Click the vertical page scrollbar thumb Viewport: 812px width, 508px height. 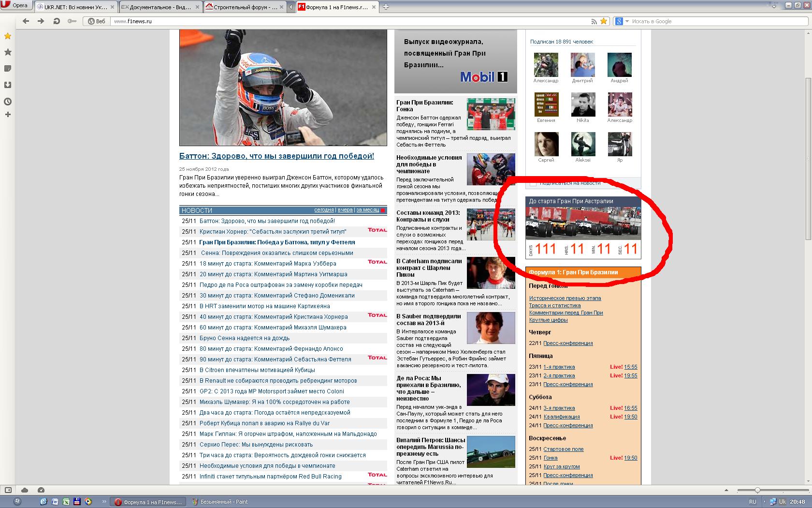(808, 158)
